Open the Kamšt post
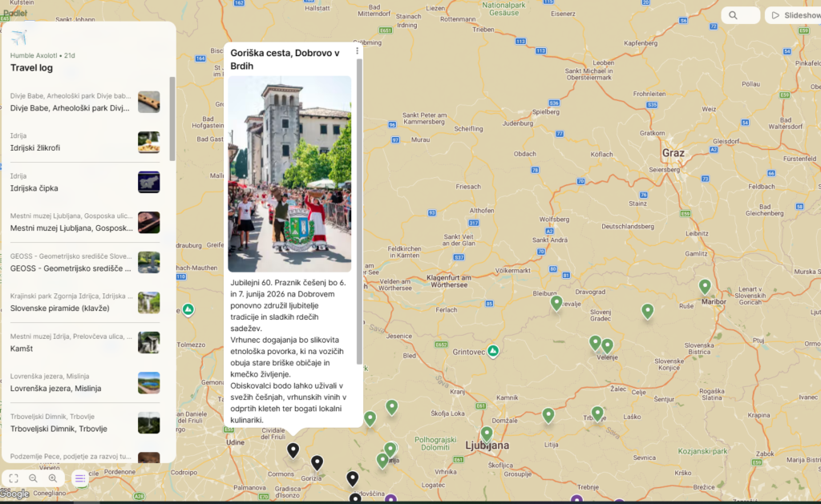 click(x=85, y=343)
